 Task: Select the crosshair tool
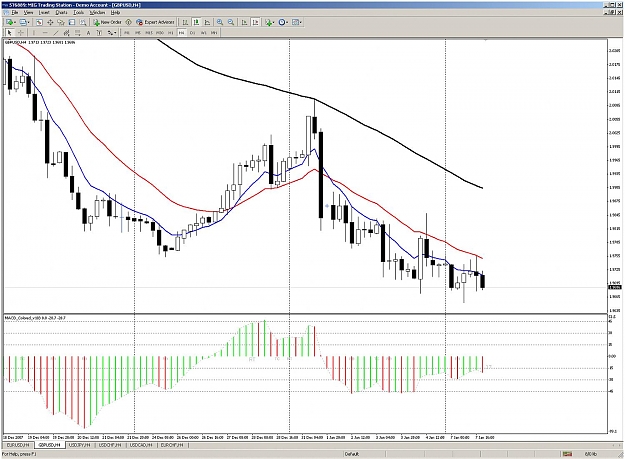click(21, 33)
